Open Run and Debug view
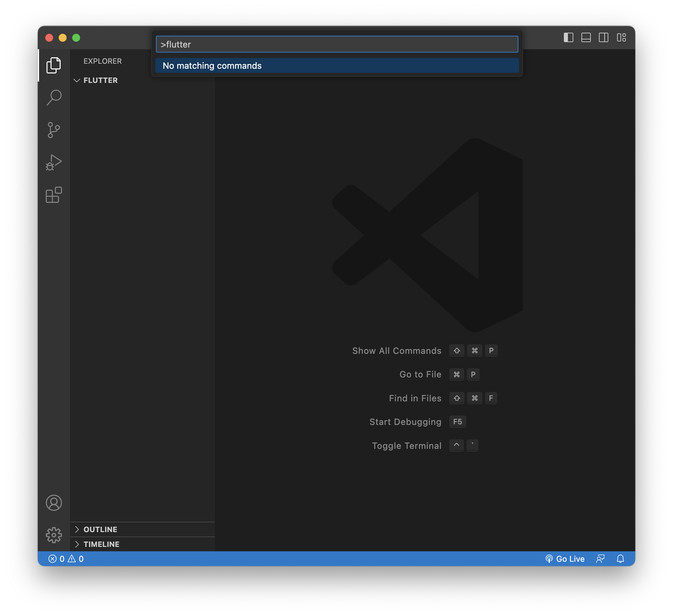Image resolution: width=673 pixels, height=616 pixels. click(x=54, y=162)
